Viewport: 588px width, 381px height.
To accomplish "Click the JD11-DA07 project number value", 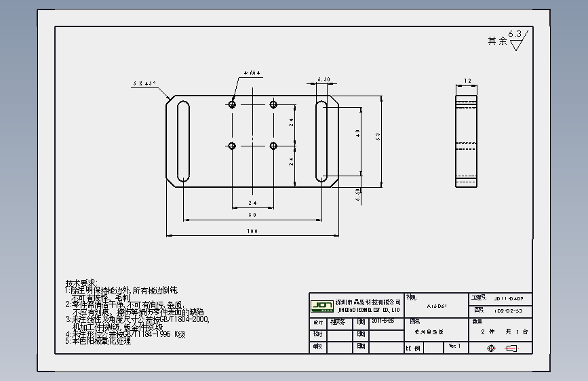I will [x=509, y=299].
